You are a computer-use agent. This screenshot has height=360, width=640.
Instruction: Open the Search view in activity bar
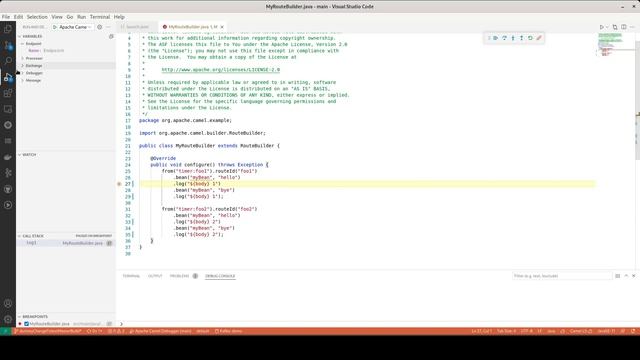pyautogui.click(x=8, y=61)
